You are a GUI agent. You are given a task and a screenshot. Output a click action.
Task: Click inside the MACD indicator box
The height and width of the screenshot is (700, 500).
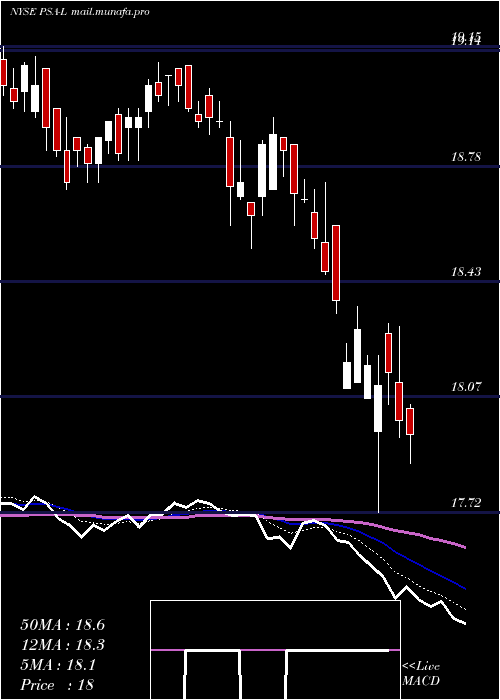click(275, 650)
